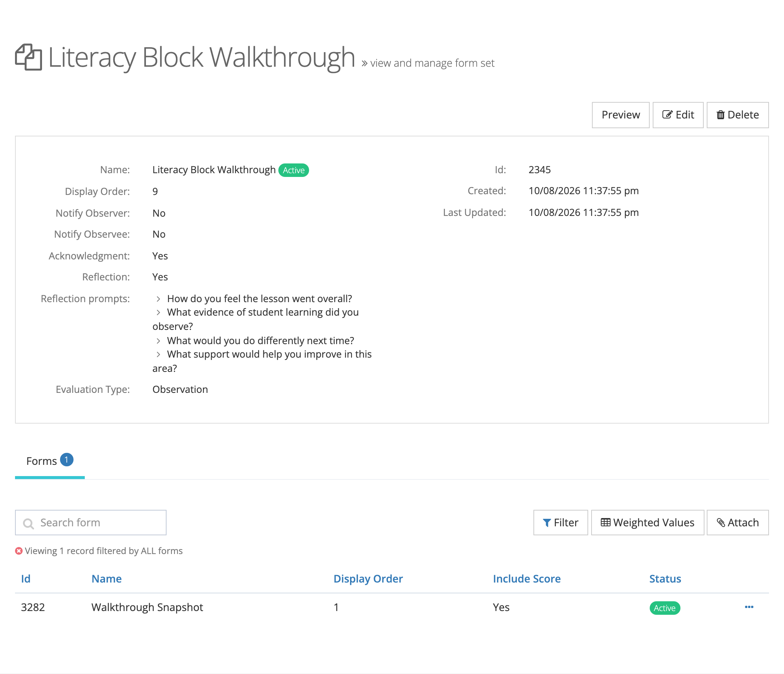Click the form set icon beside the title

pos(29,57)
